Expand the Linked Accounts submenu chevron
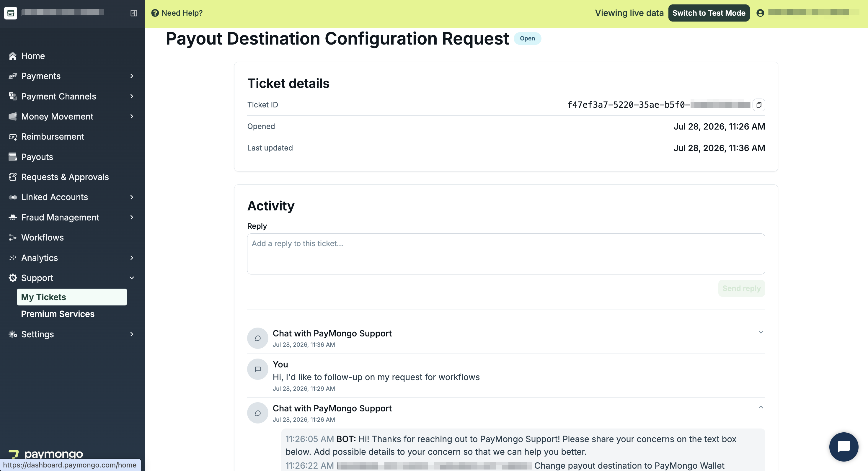The width and height of the screenshot is (868, 471). [x=132, y=197]
